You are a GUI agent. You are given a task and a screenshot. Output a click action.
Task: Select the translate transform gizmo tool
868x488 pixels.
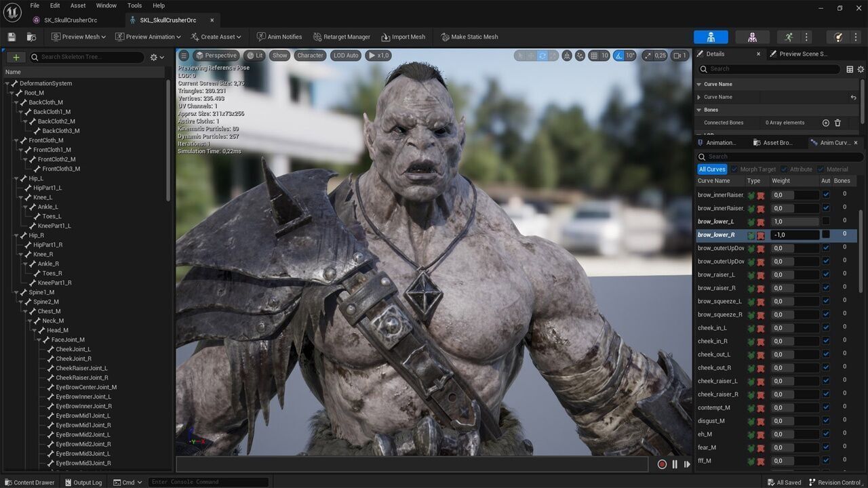click(531, 56)
